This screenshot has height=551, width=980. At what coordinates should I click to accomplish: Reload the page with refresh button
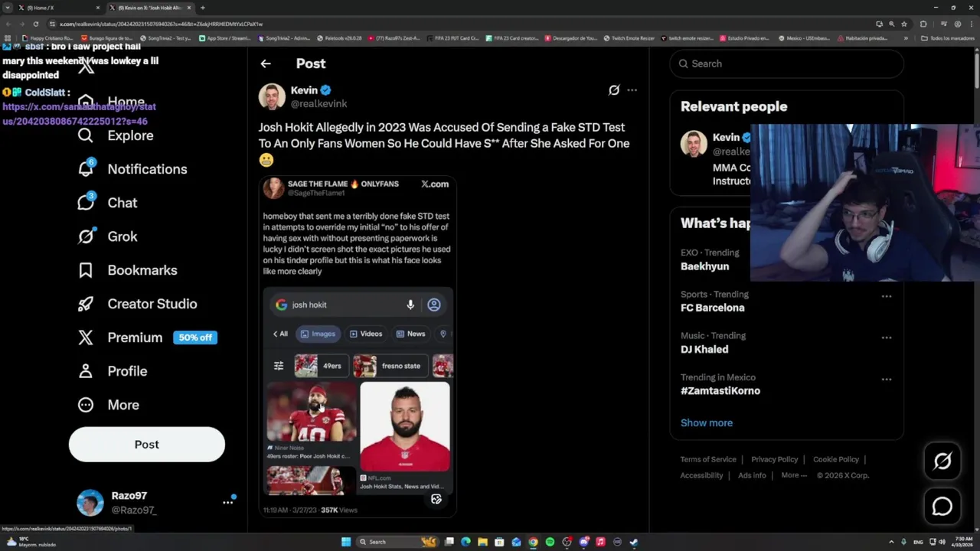(35, 24)
